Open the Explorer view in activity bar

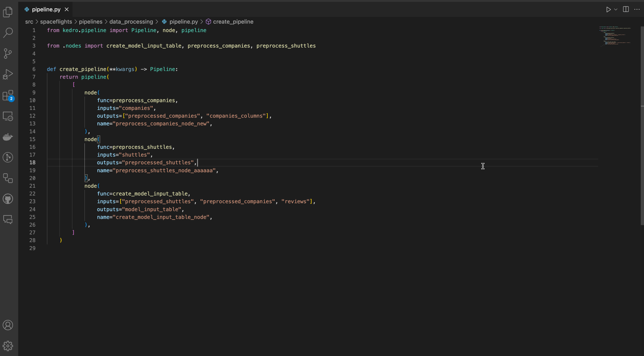point(8,12)
